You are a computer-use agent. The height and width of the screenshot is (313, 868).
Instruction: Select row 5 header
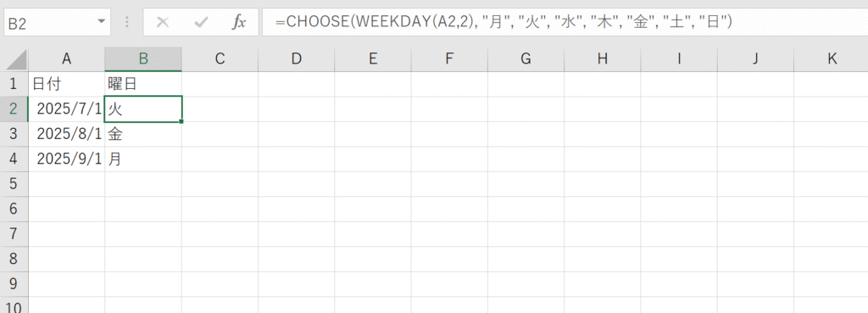pos(14,184)
